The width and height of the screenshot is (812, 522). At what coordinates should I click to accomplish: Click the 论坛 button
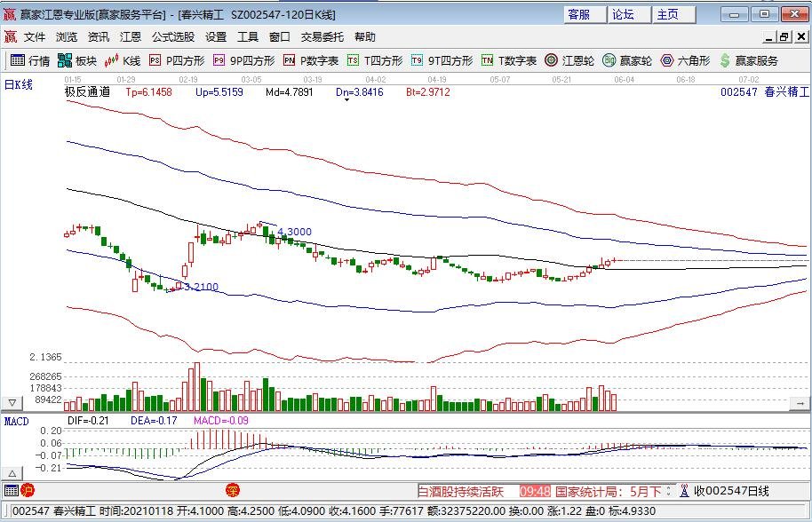[x=622, y=14]
